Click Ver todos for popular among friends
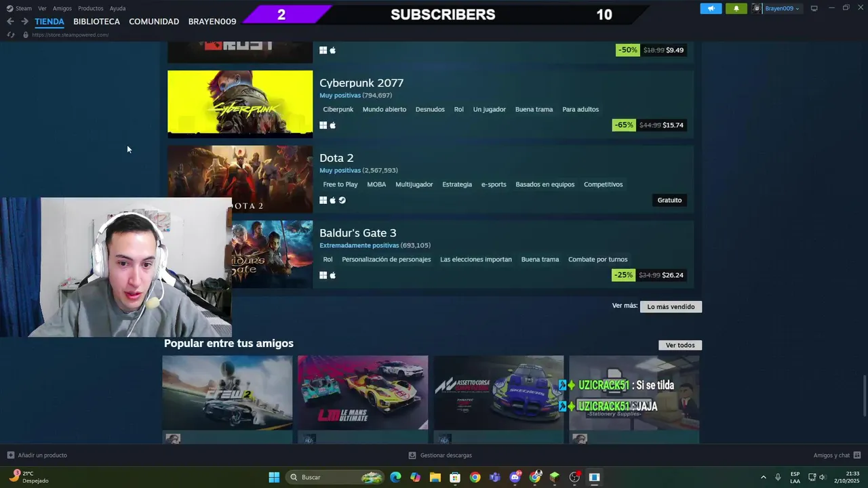This screenshot has height=488, width=868. coord(680,345)
